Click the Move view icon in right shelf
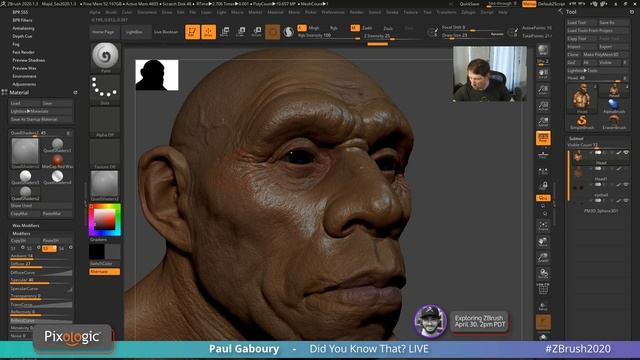This screenshot has height=360, width=640. click(x=543, y=242)
